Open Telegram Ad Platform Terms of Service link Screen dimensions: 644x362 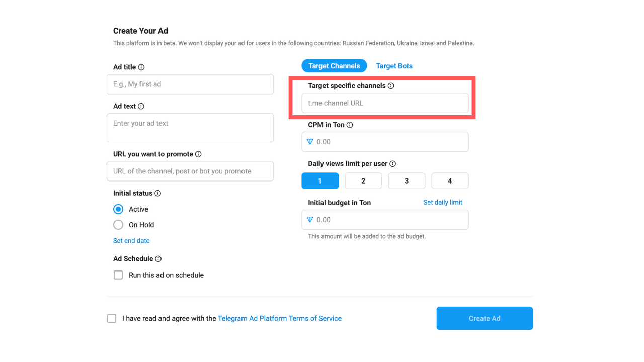click(279, 318)
